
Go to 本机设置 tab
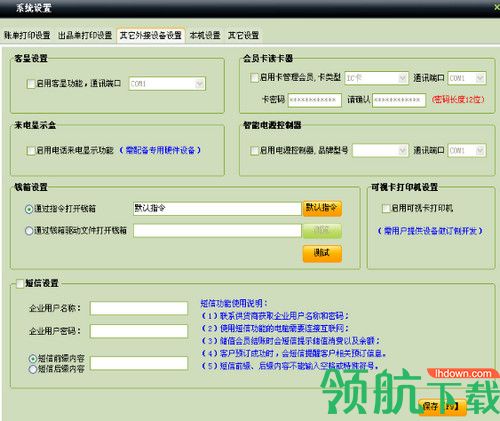tap(205, 35)
